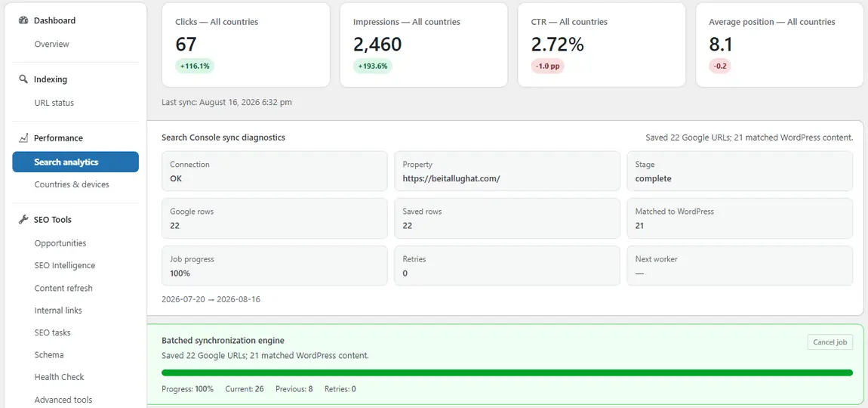Image resolution: width=868 pixels, height=408 pixels.
Task: Click the SEO Tools wrench icon
Action: (23, 220)
